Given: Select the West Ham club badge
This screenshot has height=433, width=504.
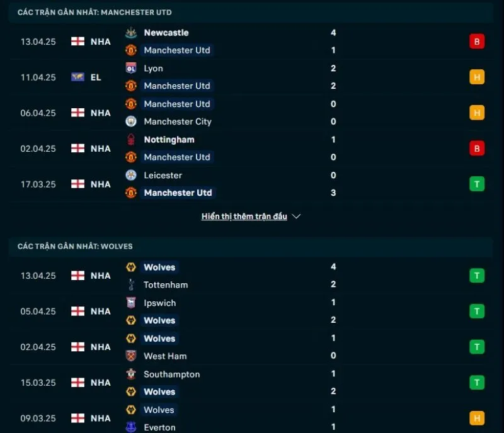Looking at the screenshot, I should pos(130,356).
